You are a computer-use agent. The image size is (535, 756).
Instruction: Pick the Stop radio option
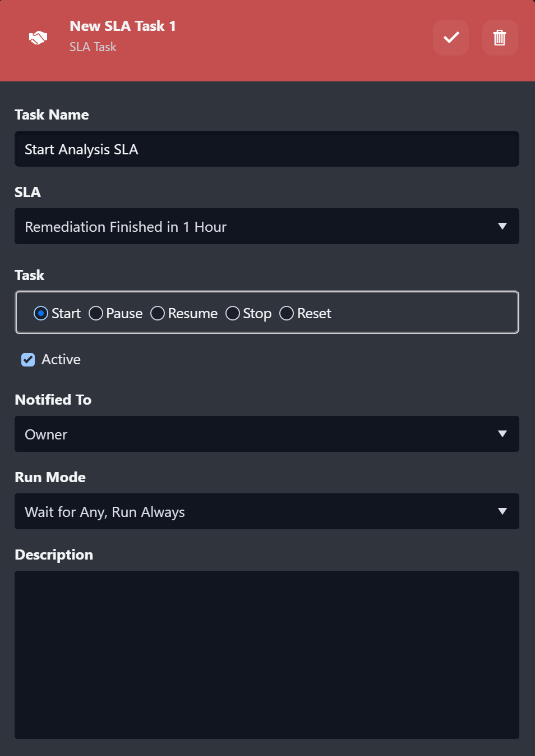coord(233,313)
